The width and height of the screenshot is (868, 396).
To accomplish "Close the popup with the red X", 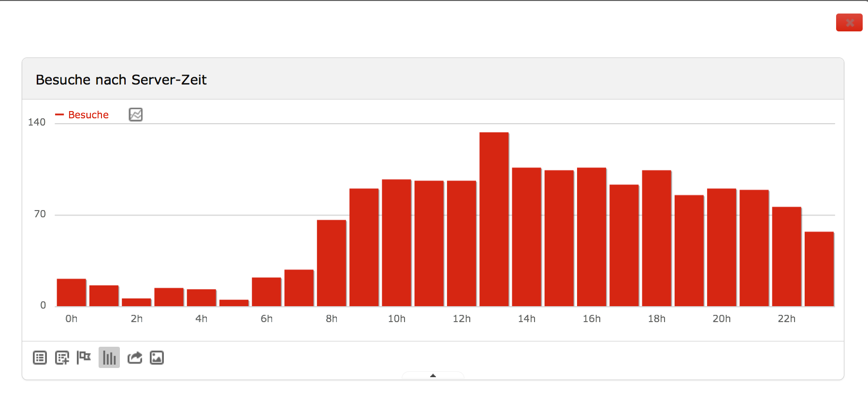I will 849,23.
